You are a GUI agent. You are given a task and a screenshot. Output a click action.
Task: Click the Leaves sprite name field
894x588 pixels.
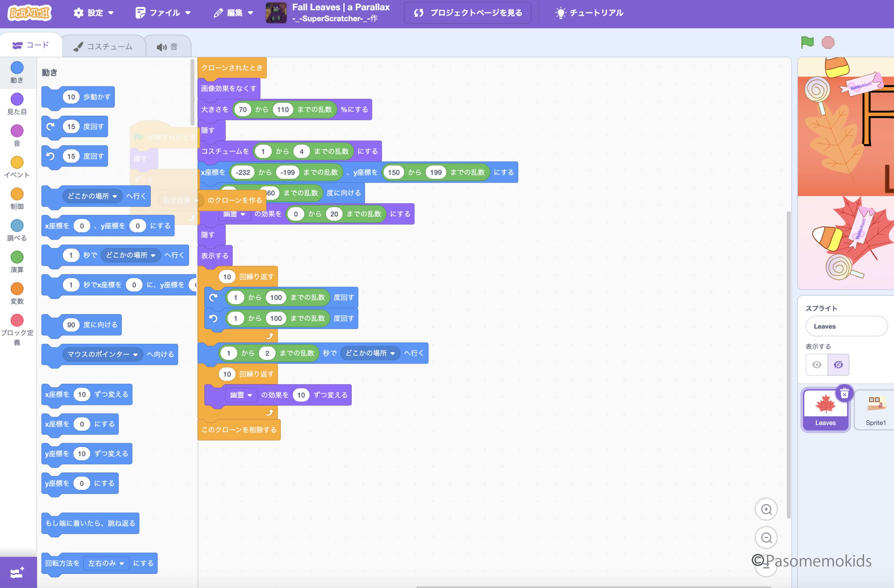847,326
